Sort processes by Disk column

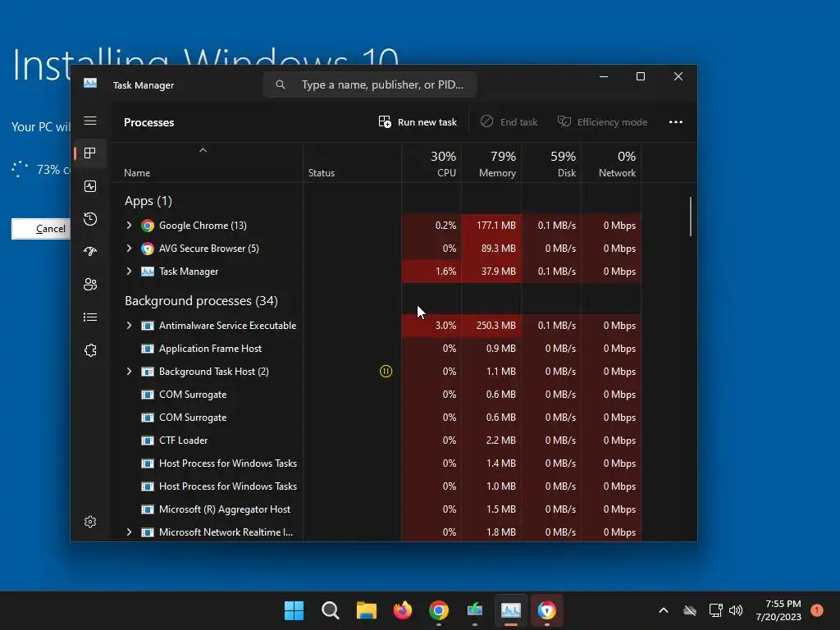point(552,164)
